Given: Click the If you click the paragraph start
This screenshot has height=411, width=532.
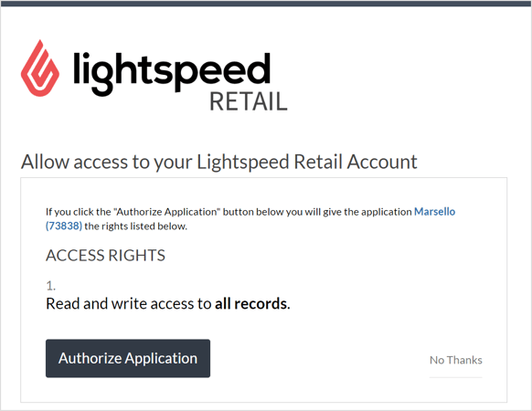Looking at the screenshot, I should (x=79, y=212).
